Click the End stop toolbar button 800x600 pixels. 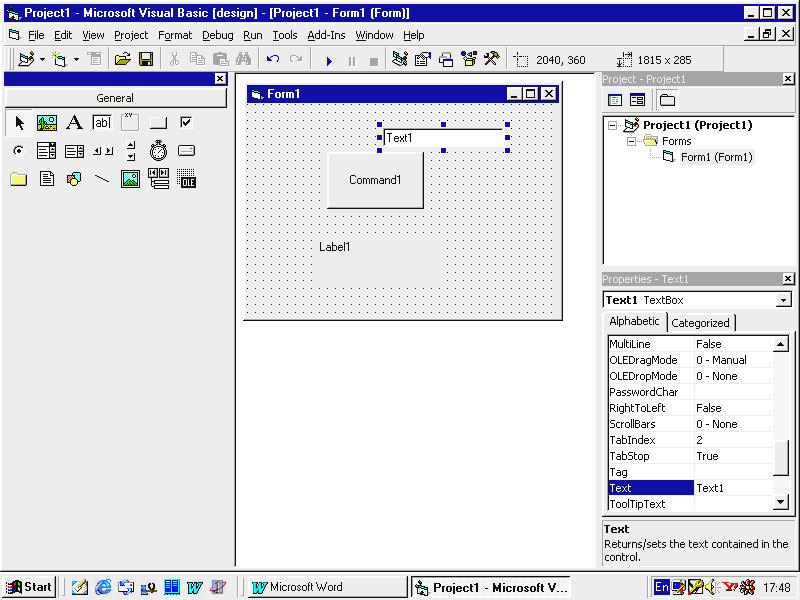tap(374, 61)
